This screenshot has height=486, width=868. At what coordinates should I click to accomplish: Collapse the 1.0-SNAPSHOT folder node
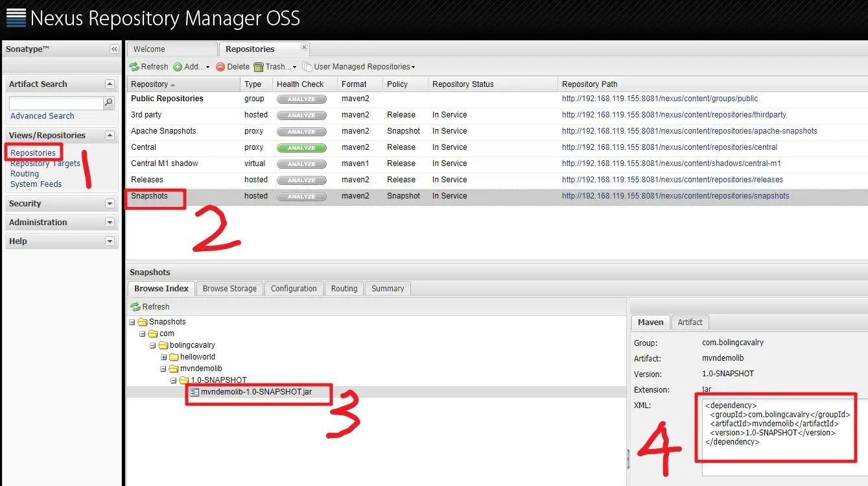174,381
